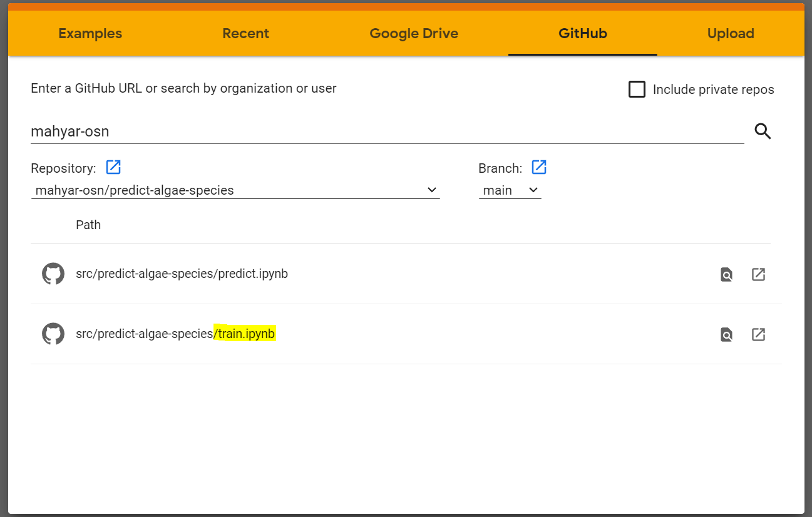Click the Branch: label
Viewport: 812px width, 517px height.
click(x=500, y=168)
